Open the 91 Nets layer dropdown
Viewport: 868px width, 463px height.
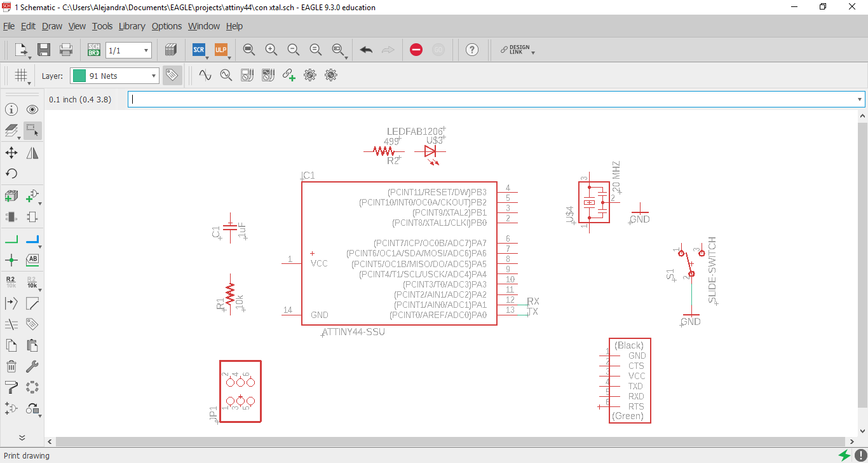point(114,76)
